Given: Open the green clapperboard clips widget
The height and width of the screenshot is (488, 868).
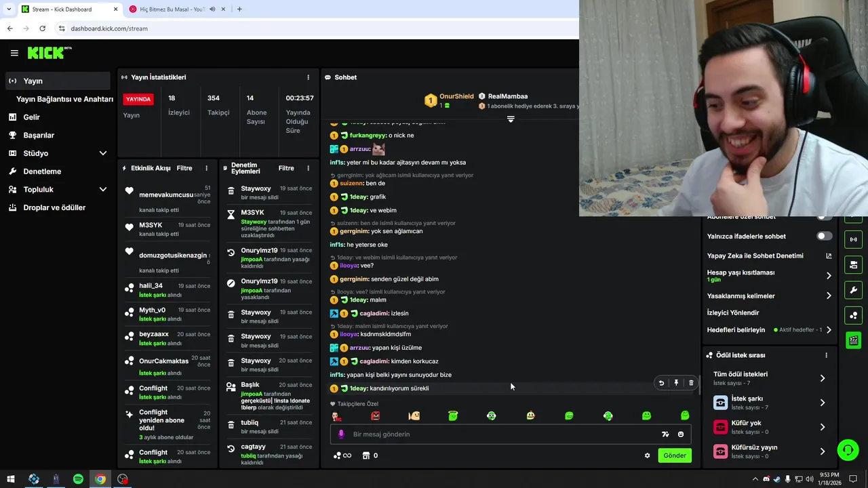Looking at the screenshot, I should click(x=854, y=340).
